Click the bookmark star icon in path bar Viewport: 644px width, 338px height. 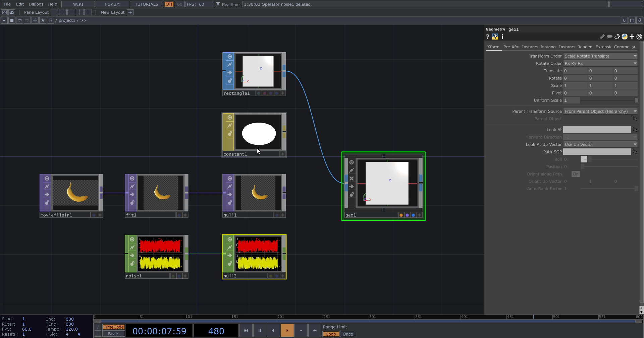(x=43, y=20)
